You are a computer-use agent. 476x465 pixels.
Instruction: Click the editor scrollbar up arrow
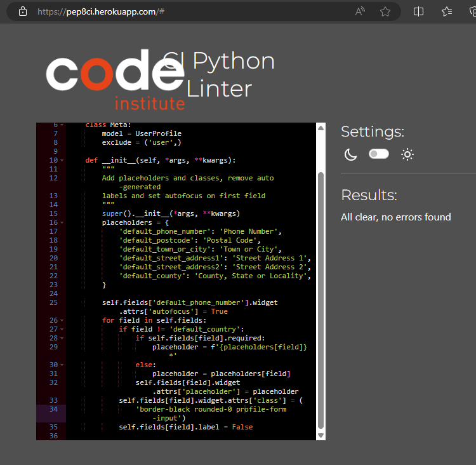321,128
